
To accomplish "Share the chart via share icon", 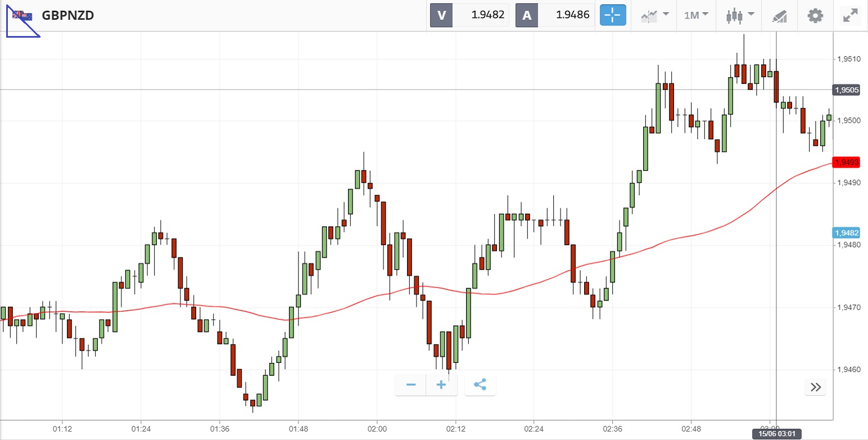I will pyautogui.click(x=480, y=385).
